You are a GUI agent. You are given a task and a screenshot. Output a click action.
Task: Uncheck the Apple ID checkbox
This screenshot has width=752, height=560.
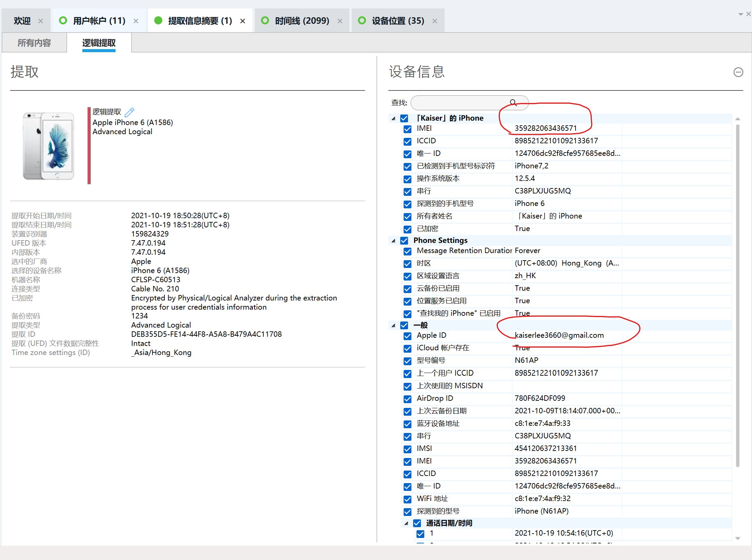pyautogui.click(x=408, y=336)
